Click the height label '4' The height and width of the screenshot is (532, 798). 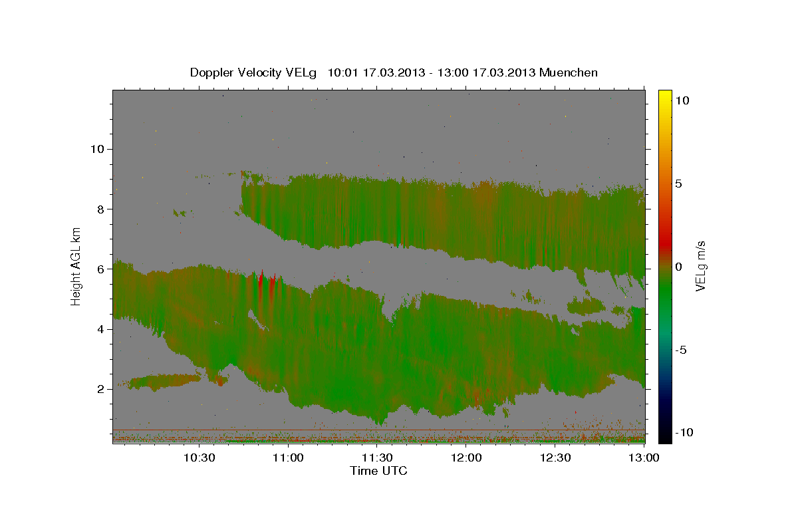100,329
